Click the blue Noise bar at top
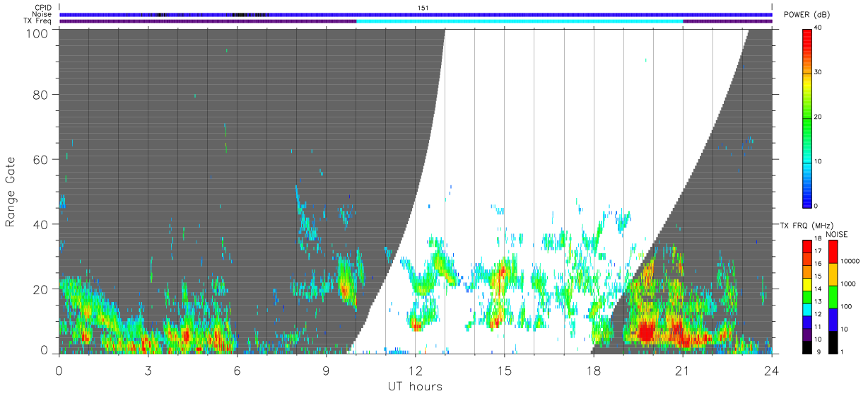This screenshot has width=868, height=401. [x=416, y=14]
